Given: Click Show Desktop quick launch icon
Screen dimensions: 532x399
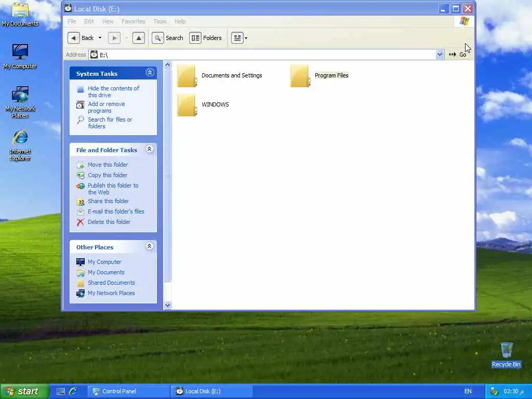Looking at the screenshot, I should click(x=61, y=391).
